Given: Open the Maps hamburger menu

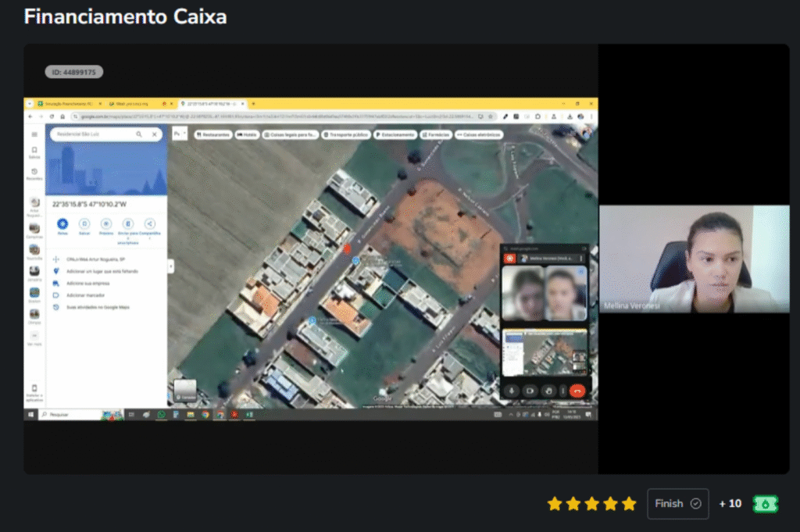Looking at the screenshot, I should [x=34, y=134].
